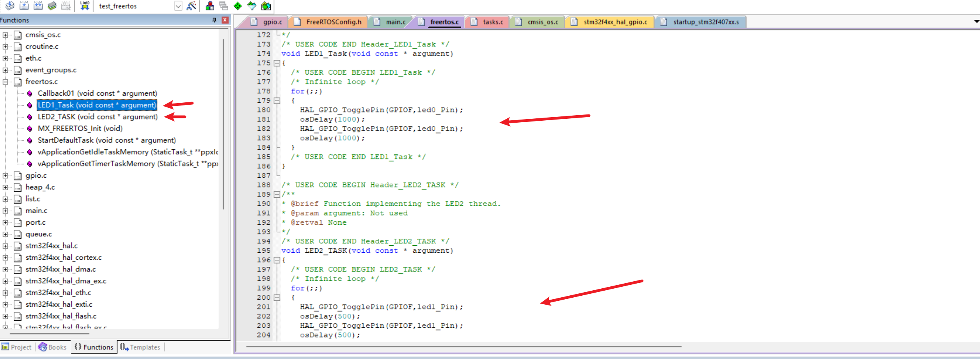Expand the croutine.c tree node
980x359 pixels.
pos(5,46)
